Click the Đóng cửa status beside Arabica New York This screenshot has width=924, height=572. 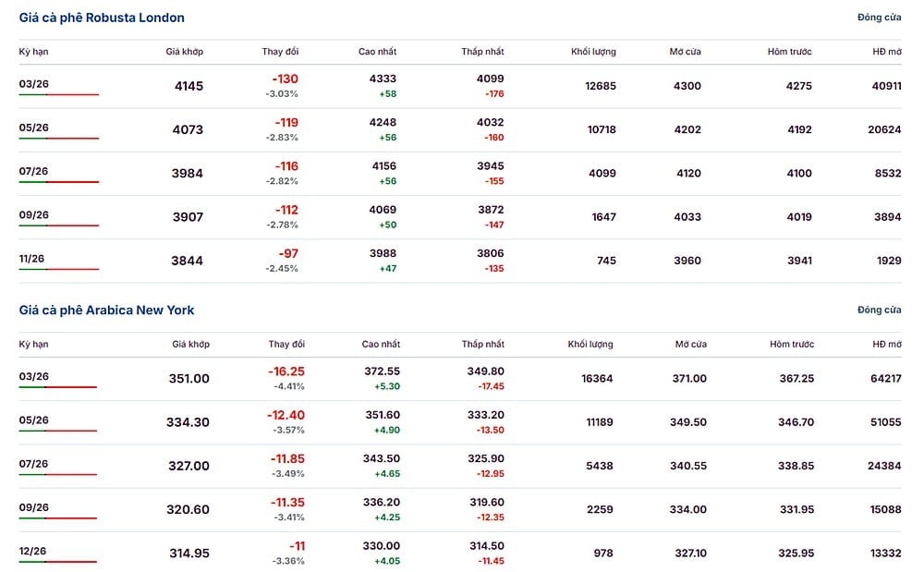point(880,310)
